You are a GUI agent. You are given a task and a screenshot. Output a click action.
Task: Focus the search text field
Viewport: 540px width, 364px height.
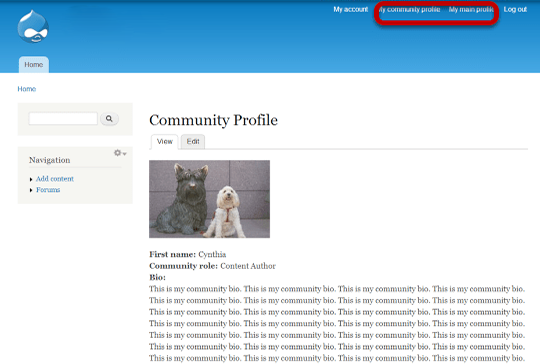pyautogui.click(x=63, y=118)
